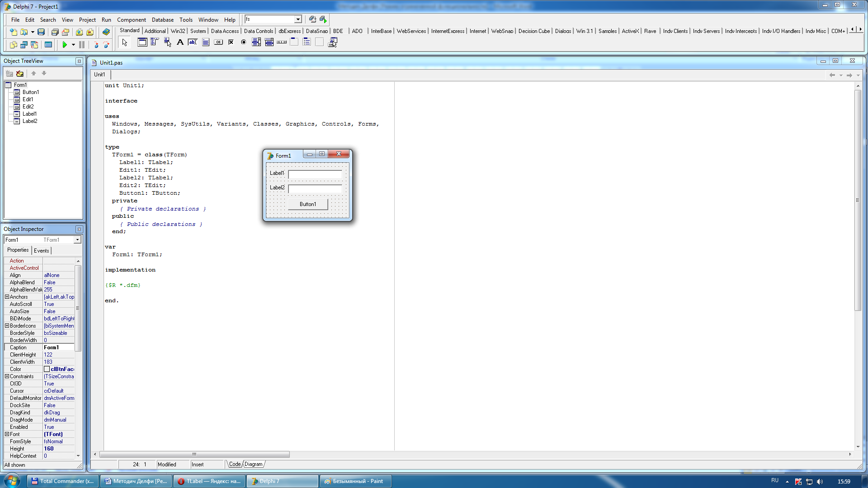Select the Label component (A) in palette
The image size is (868, 488).
coord(180,42)
